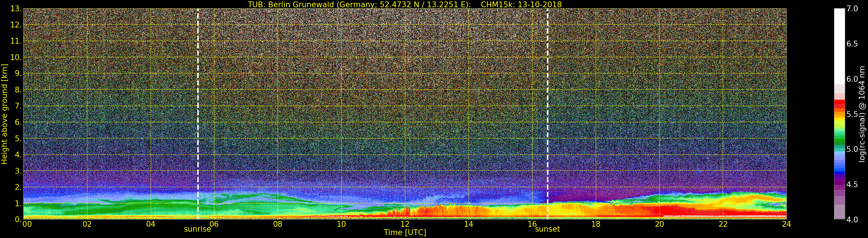Click the 'Time [UTC]' axis label
Image resolution: width=868 pixels, height=238 pixels.
pyautogui.click(x=405, y=233)
